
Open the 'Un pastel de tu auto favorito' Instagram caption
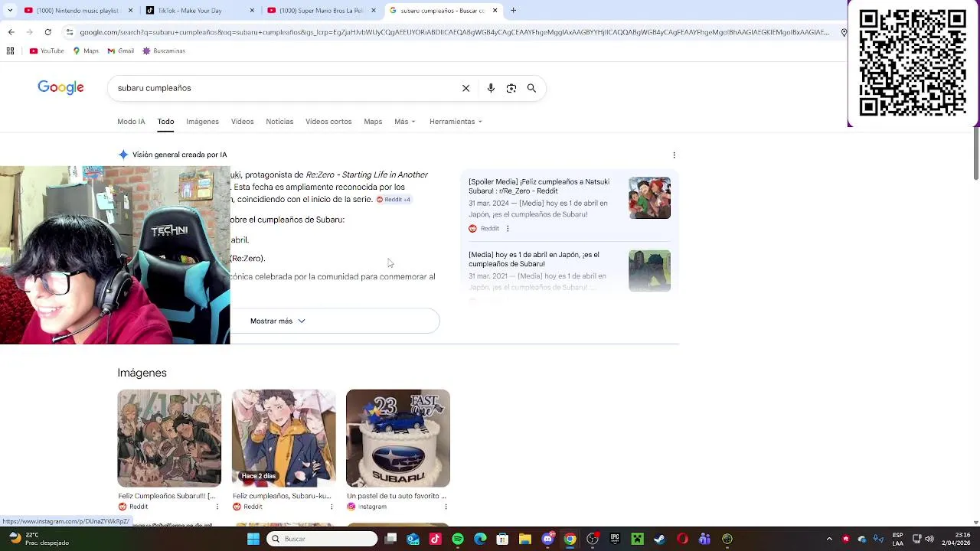coord(396,496)
